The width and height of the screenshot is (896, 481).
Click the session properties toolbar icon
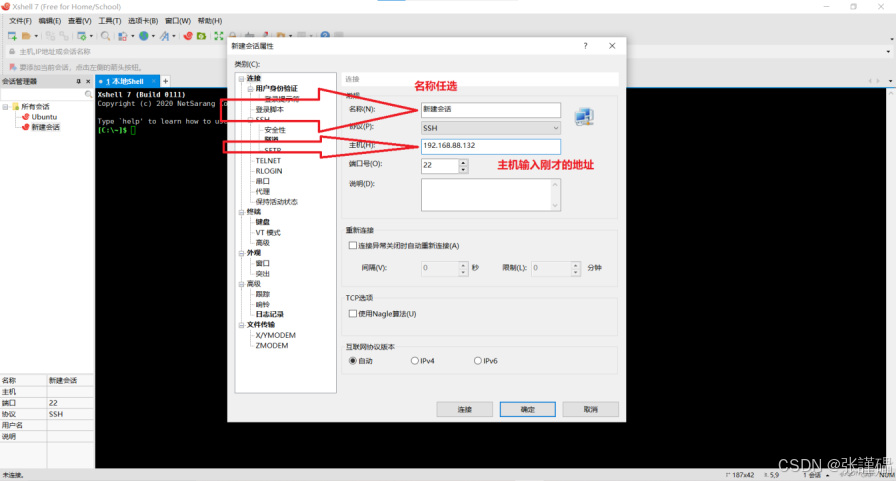(82, 36)
